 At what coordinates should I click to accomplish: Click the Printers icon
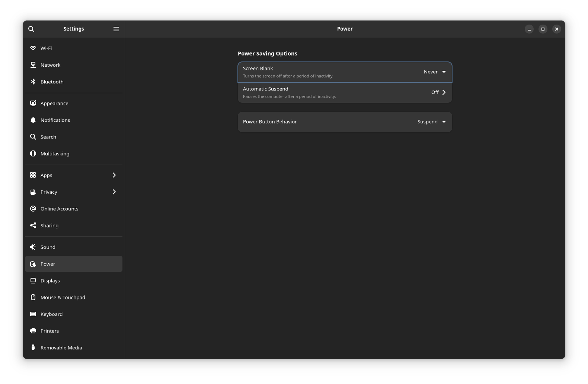(33, 331)
